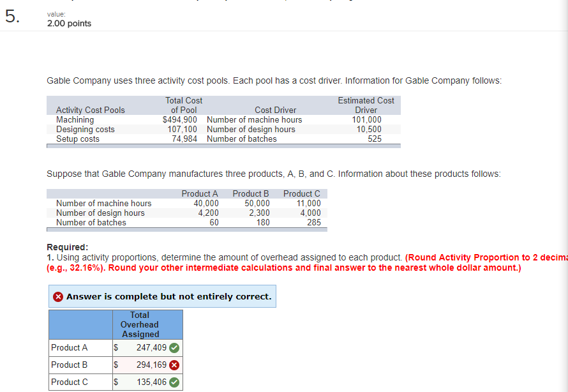Screen dimensions: 568x392
Task: Click the 'Cost Driver' column header
Action: (x=275, y=110)
